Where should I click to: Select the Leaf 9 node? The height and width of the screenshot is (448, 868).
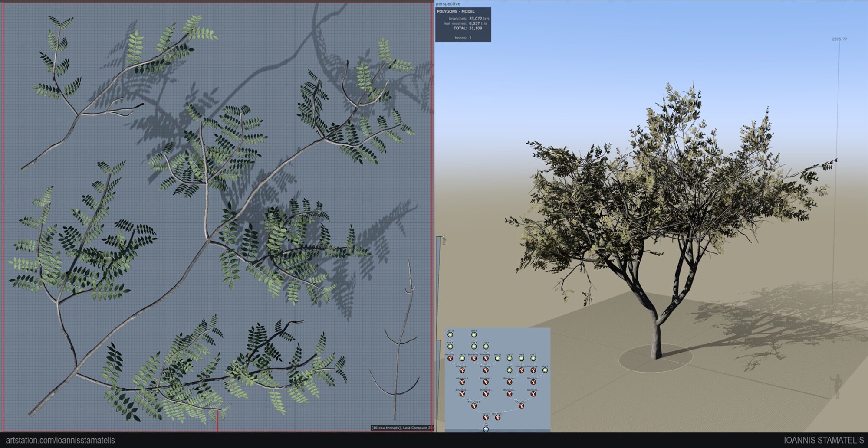pos(521,358)
